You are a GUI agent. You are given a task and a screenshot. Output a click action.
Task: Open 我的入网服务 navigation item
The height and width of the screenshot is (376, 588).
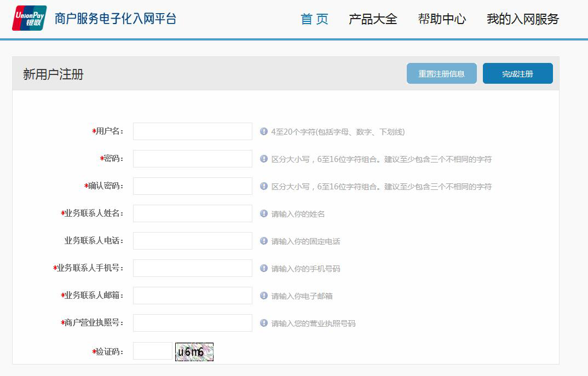(522, 19)
